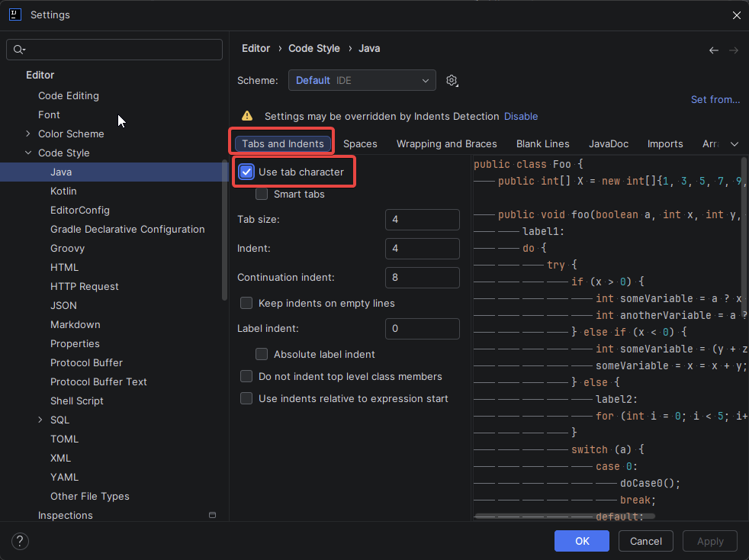Open the Spaces tab

point(360,144)
